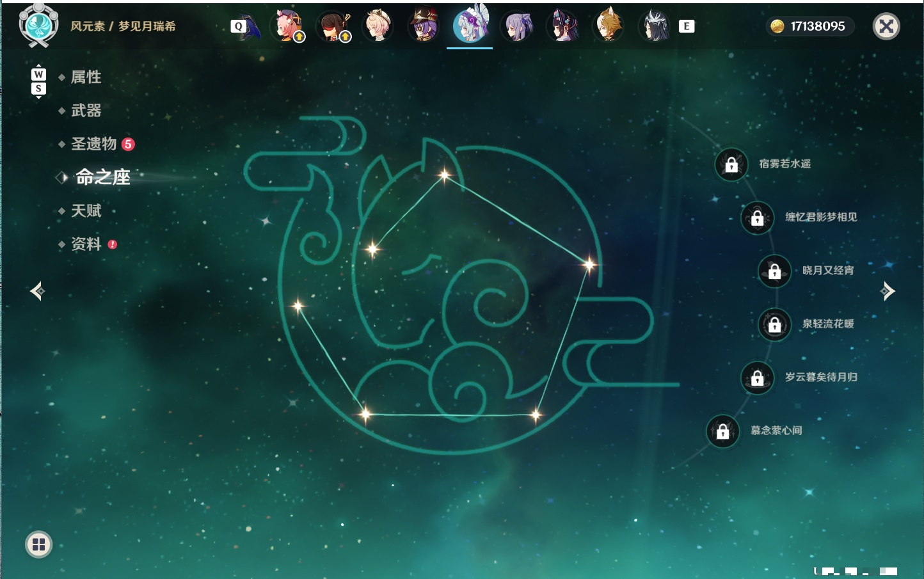Open 圣遗物 artifacts section
The width and height of the screenshot is (924, 579).
pyautogui.click(x=94, y=144)
